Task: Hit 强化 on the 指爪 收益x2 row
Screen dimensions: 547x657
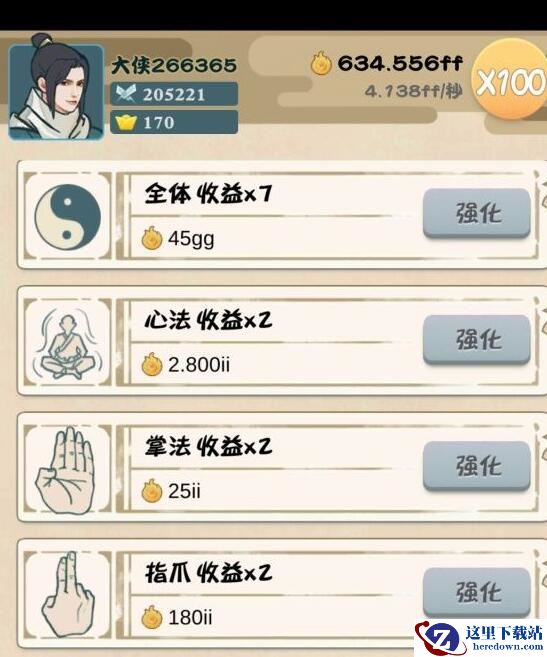Action: coord(477,592)
